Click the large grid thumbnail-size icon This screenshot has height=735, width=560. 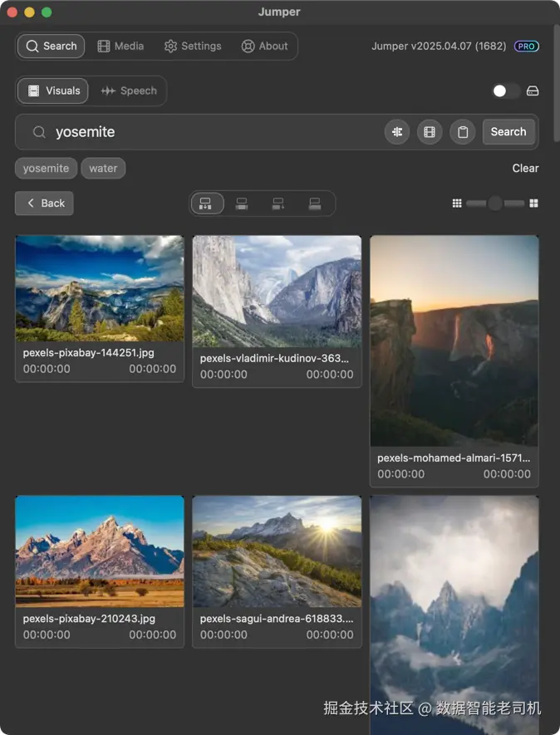click(x=533, y=203)
